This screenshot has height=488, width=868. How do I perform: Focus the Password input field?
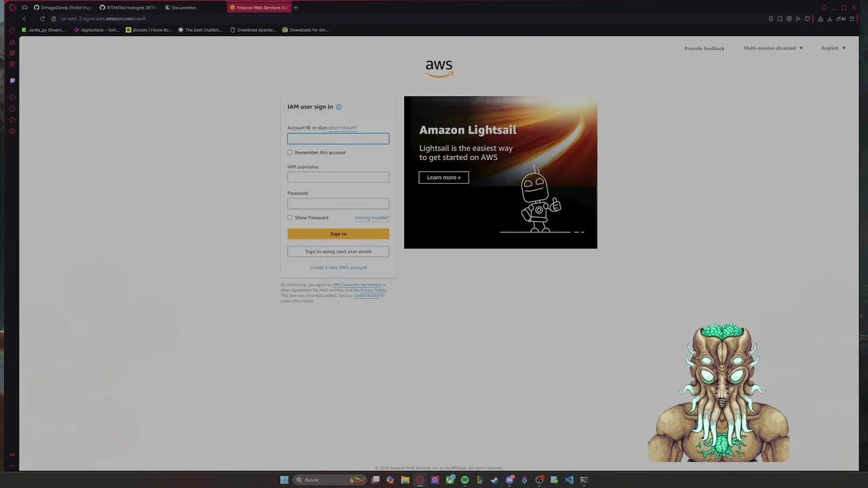coord(338,203)
